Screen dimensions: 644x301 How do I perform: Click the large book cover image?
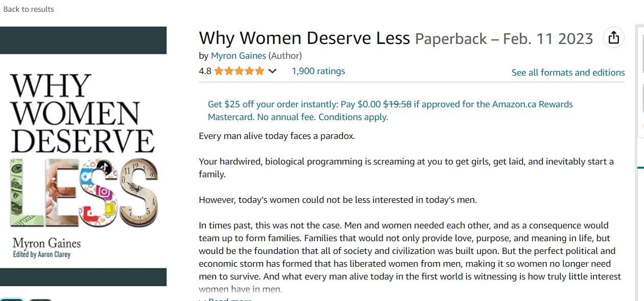83,156
